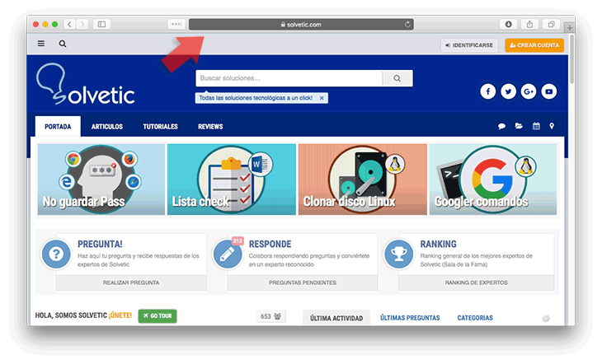Click the calendar icon in nav bar
The image size is (602, 364).
(536, 126)
